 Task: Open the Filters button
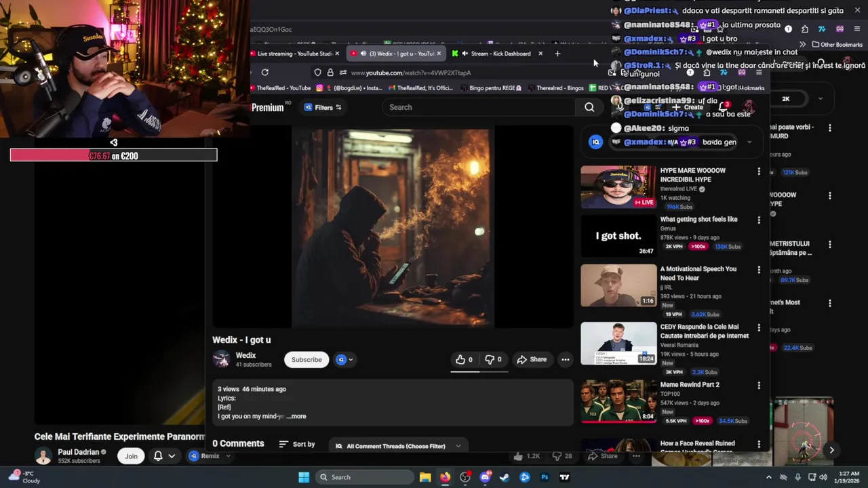(x=323, y=107)
